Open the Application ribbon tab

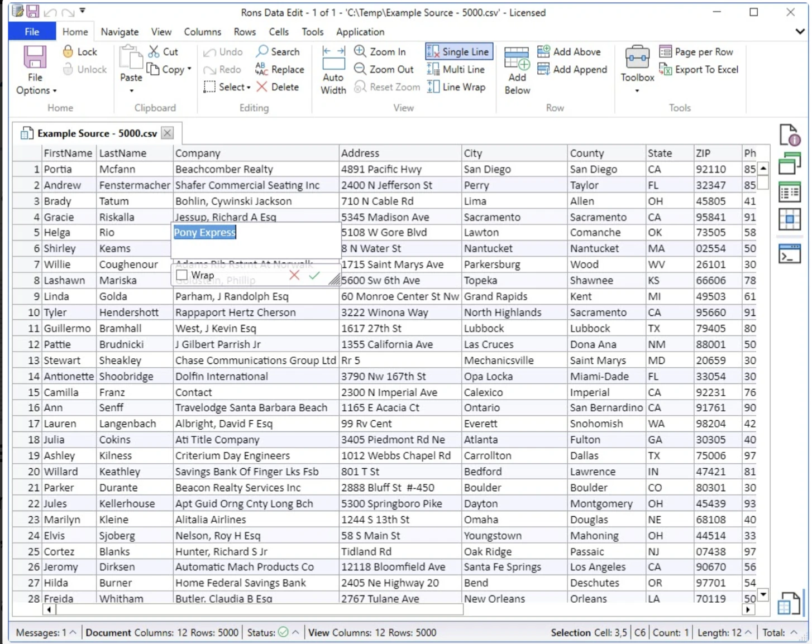coord(360,32)
